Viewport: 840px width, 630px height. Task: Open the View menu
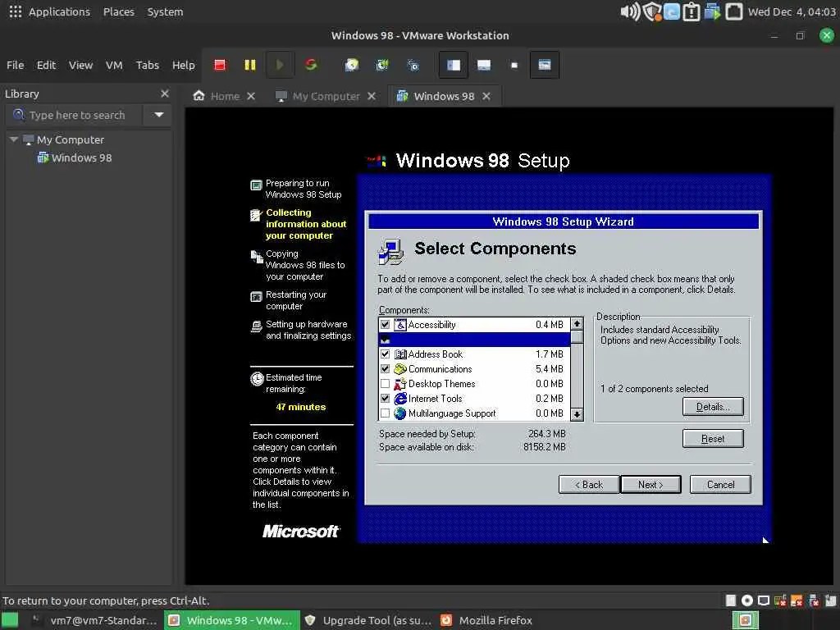80,65
